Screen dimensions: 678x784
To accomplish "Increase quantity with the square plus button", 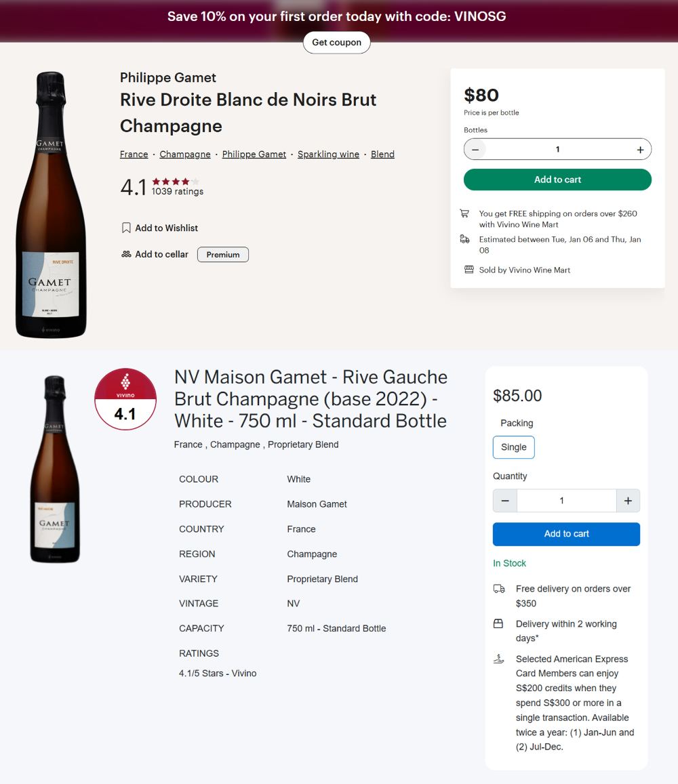I will (628, 501).
